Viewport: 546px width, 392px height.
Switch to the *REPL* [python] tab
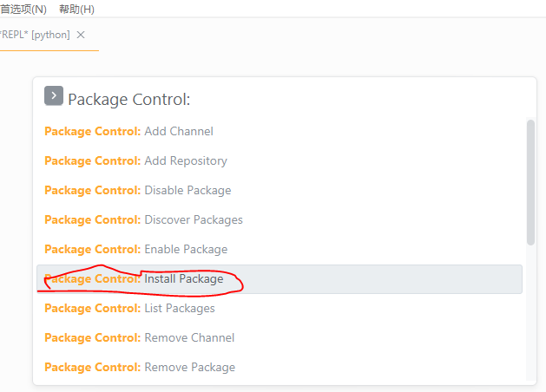(36, 35)
